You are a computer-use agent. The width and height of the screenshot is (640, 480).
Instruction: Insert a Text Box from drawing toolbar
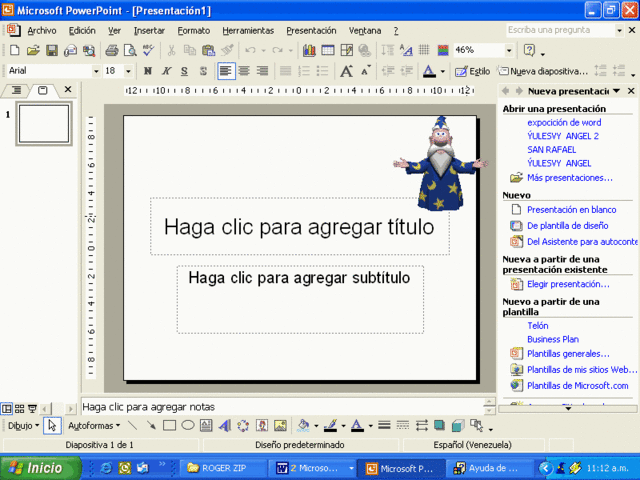pyautogui.click(x=206, y=426)
